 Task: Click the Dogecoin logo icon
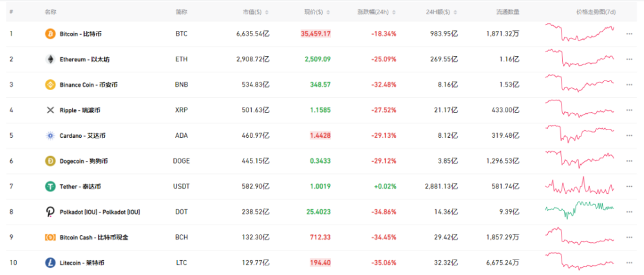pyautogui.click(x=50, y=161)
